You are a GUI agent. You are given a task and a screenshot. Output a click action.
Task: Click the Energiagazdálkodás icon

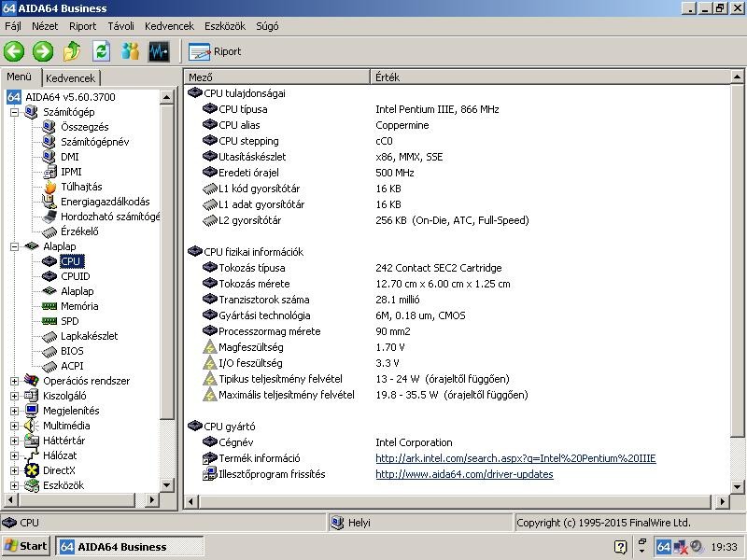click(49, 202)
